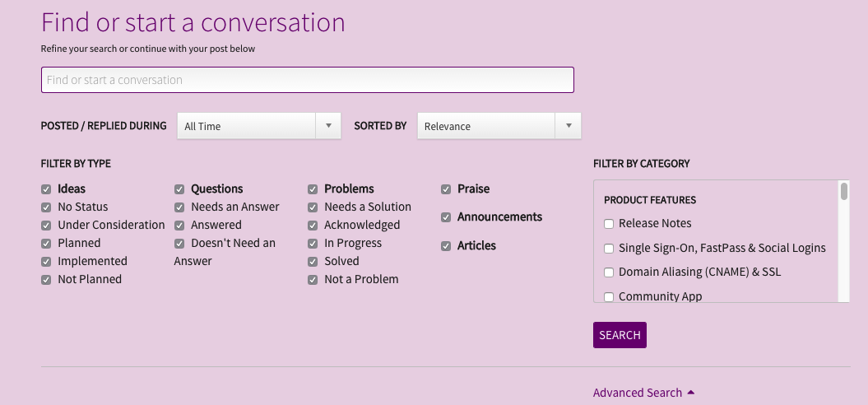Untick the Articles filter checkbox
Image resolution: width=868 pixels, height=405 pixels.
coord(446,246)
